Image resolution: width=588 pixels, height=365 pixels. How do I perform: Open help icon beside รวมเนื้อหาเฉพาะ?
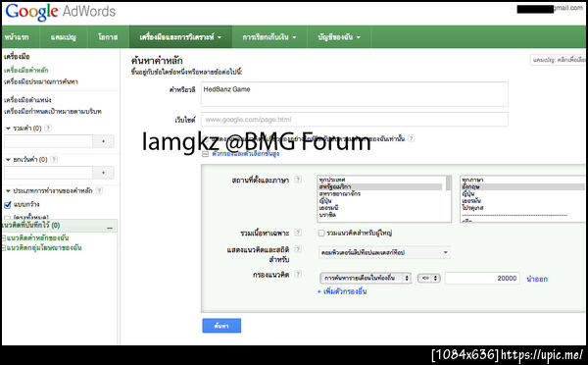click(x=298, y=233)
